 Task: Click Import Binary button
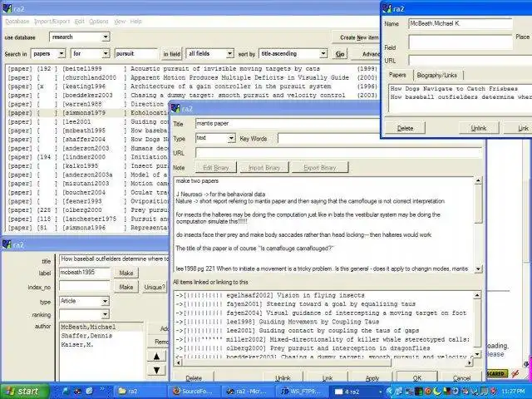click(264, 168)
